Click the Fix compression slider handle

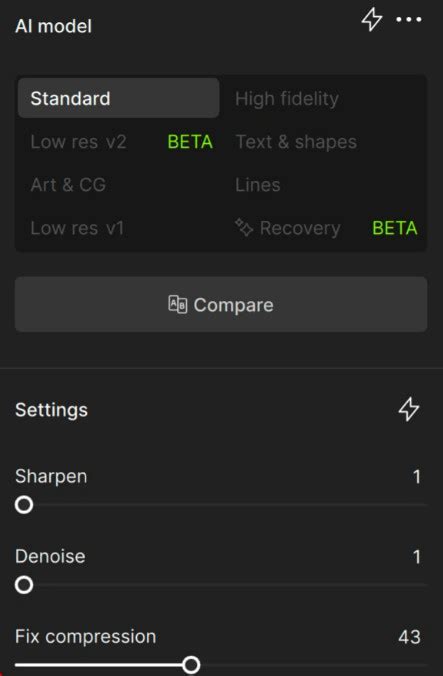pyautogui.click(x=191, y=665)
